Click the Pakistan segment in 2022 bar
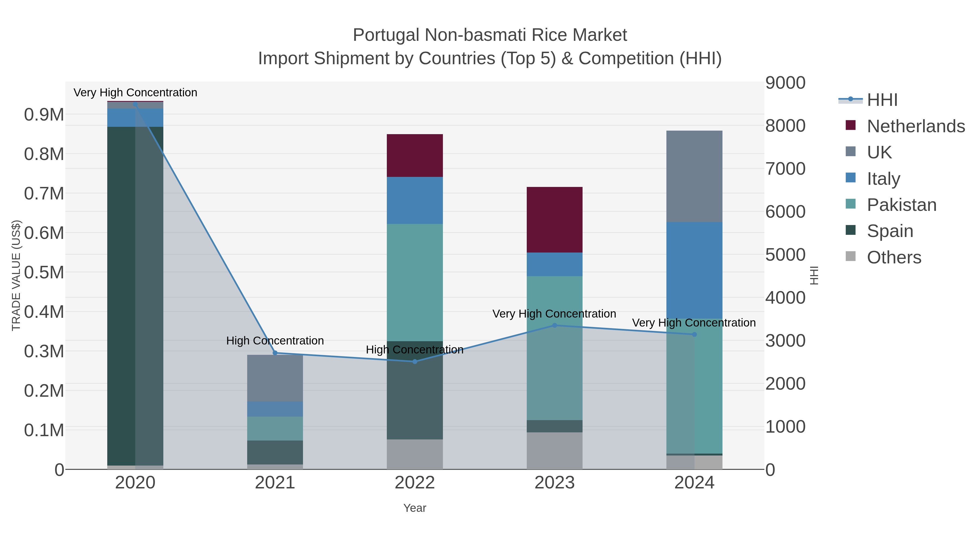980x551 pixels. 415,282
